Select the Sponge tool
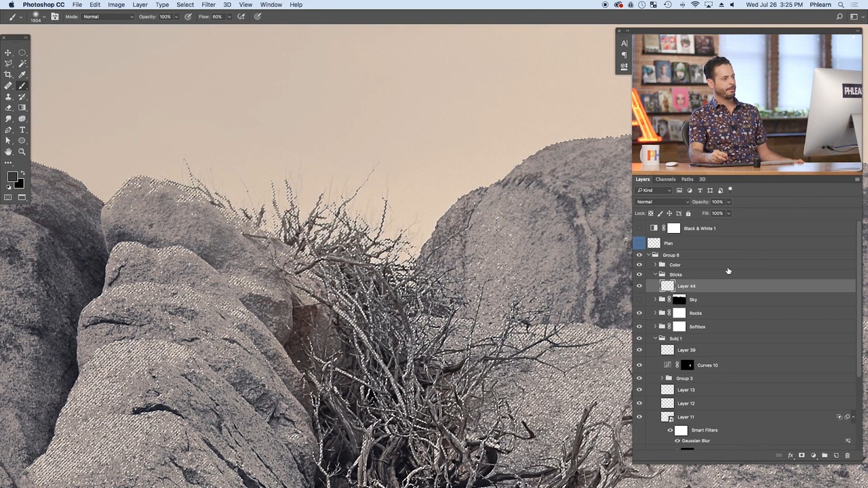 point(22,119)
